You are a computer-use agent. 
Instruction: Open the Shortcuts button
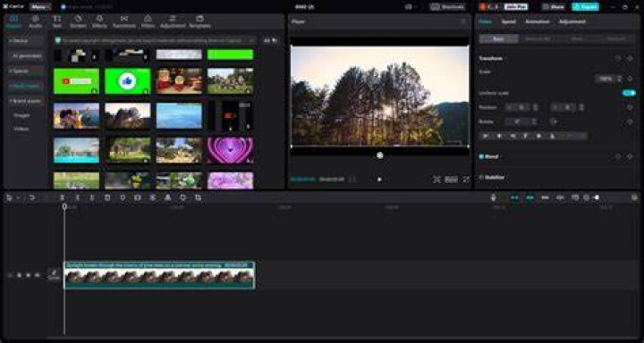[448, 7]
